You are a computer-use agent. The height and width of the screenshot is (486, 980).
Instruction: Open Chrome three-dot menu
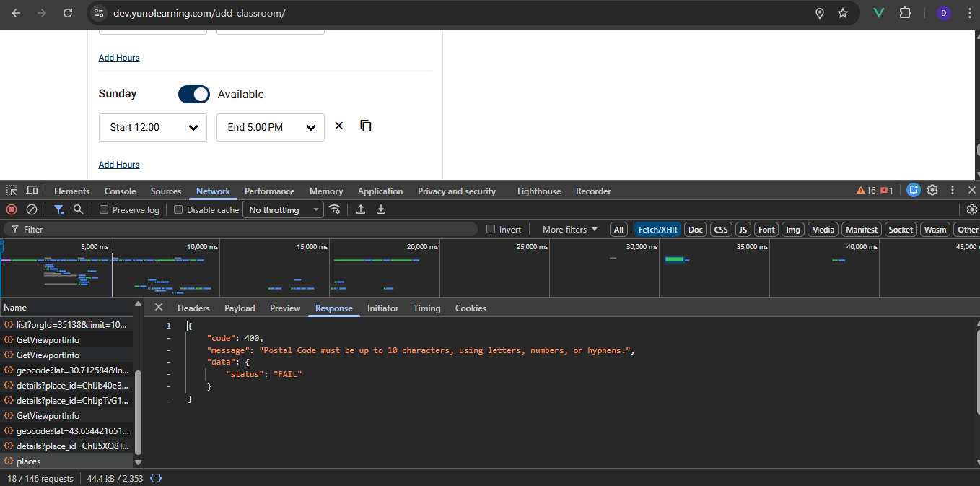point(968,13)
